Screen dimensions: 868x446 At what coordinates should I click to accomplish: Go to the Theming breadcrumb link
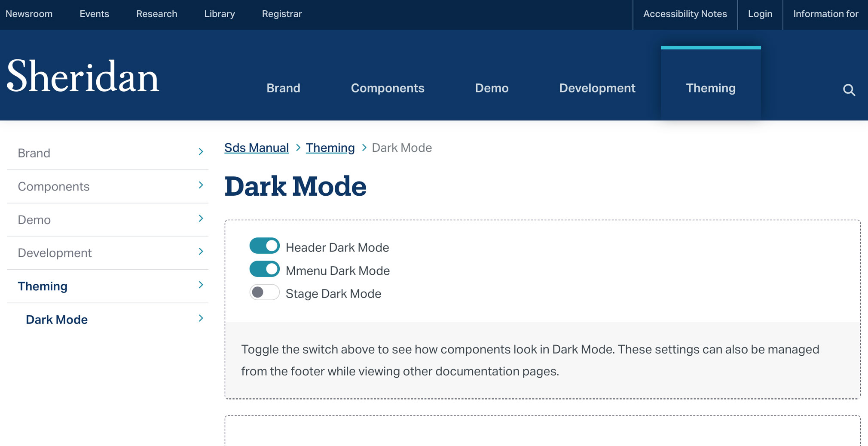[330, 148]
